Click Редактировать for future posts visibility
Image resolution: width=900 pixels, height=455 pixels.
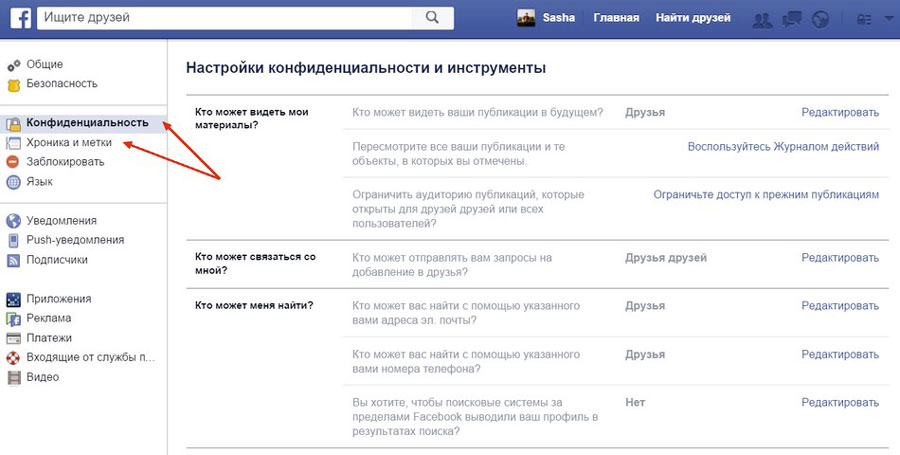(839, 113)
